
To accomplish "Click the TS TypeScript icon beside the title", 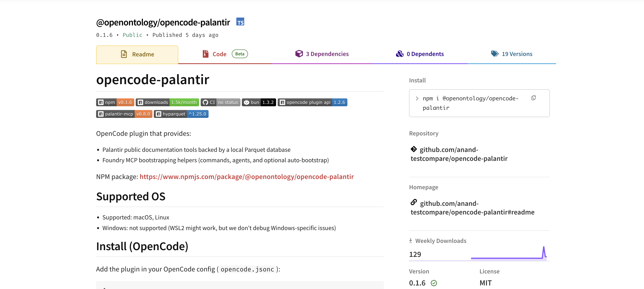I will click(x=240, y=22).
